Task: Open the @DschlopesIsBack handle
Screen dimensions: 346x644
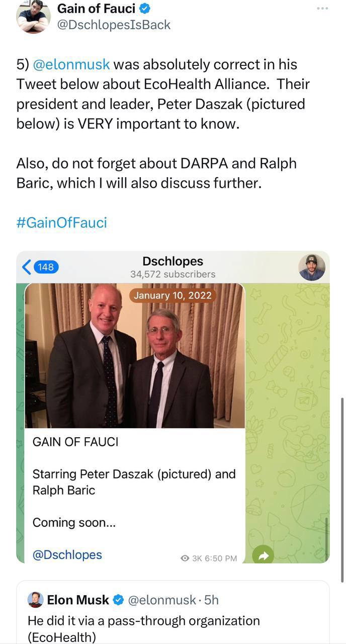Action: point(114,25)
